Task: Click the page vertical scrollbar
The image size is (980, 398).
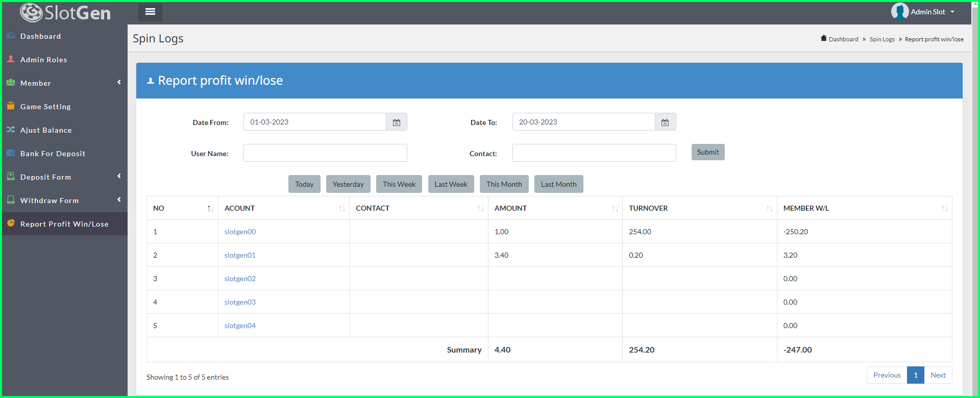Action: pyautogui.click(x=975, y=199)
